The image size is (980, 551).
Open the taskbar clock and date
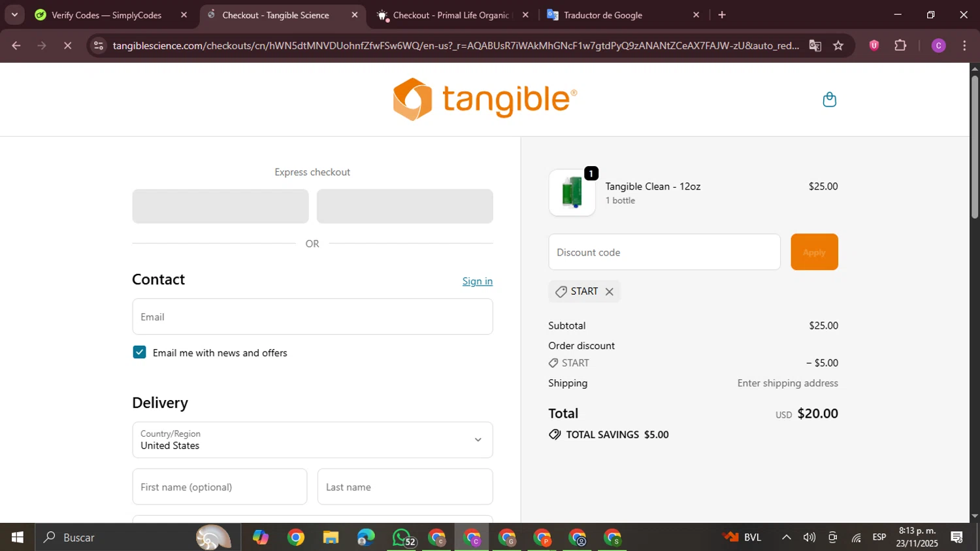917,537
